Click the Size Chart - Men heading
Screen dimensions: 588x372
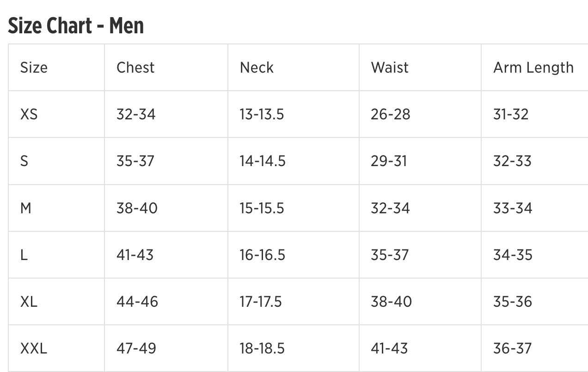[x=76, y=26]
